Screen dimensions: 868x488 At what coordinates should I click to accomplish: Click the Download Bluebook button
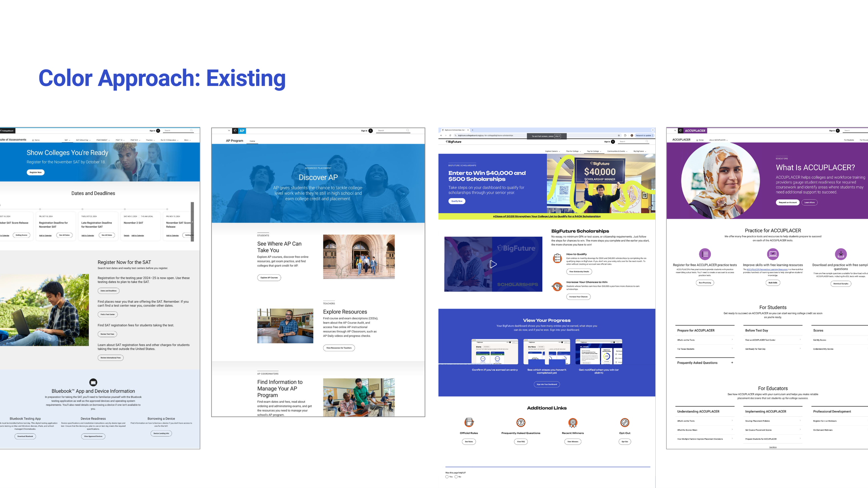pos(25,436)
